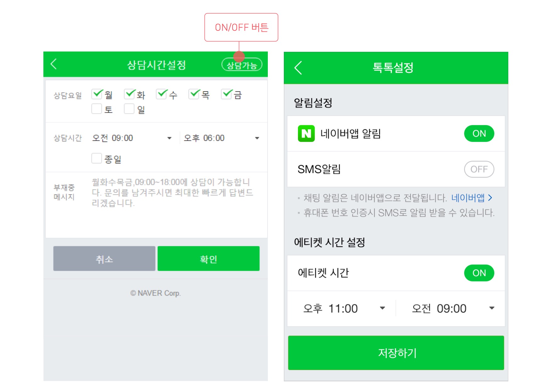This screenshot has height=392, width=557.
Task: Open the 오후 06:00 end time dropdown
Action: tap(257, 138)
